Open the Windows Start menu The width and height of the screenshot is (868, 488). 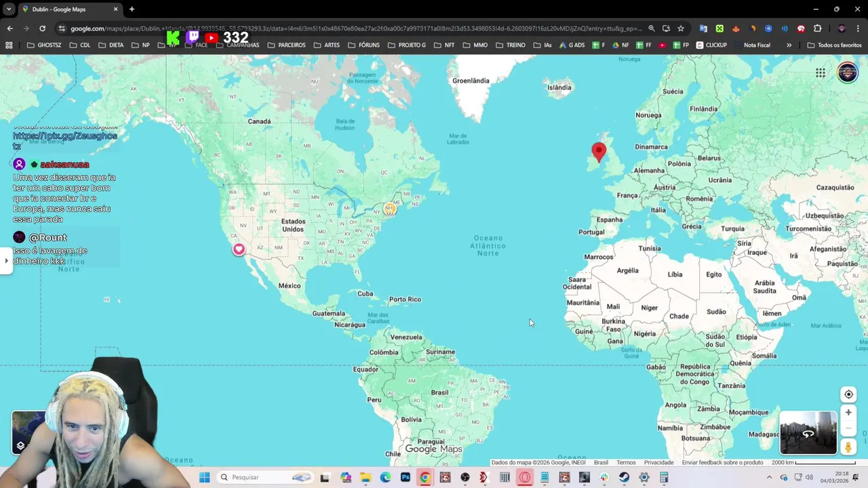point(204,477)
